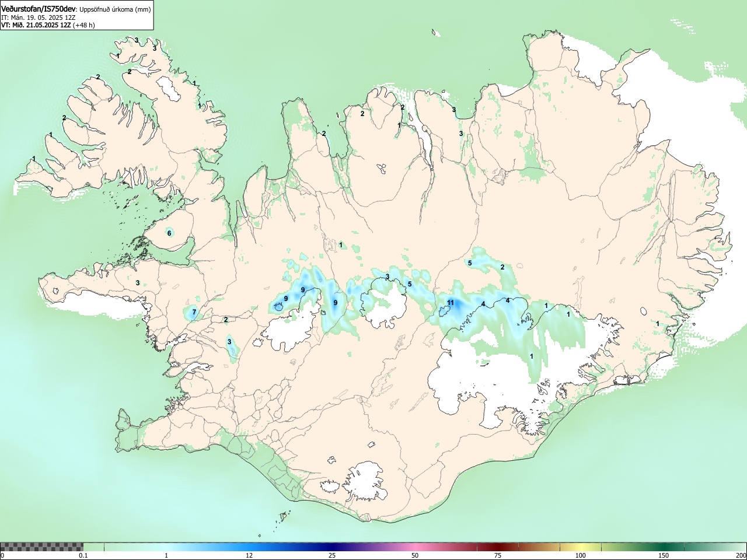Click the colour scale label 50
This screenshot has height=560, width=747.
click(x=415, y=555)
